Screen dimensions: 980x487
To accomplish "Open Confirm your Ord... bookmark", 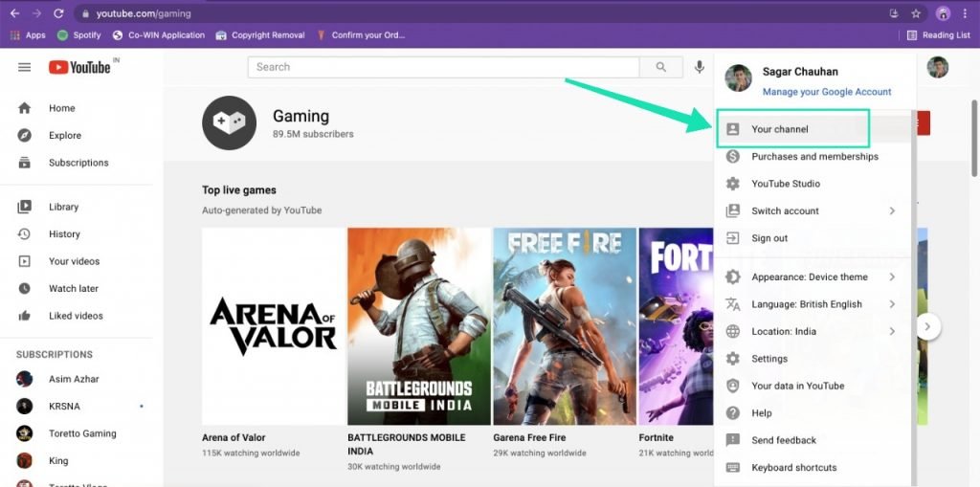I will 361,35.
